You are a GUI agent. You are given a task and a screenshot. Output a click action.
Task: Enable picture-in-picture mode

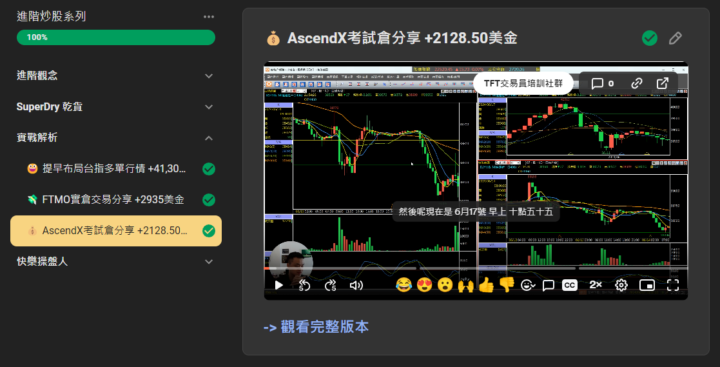coord(647,285)
